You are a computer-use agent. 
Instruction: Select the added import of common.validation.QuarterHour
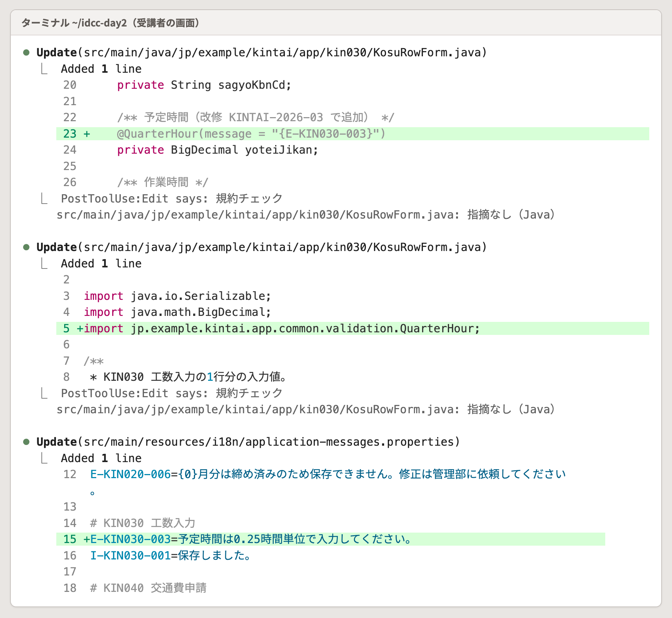click(353, 329)
